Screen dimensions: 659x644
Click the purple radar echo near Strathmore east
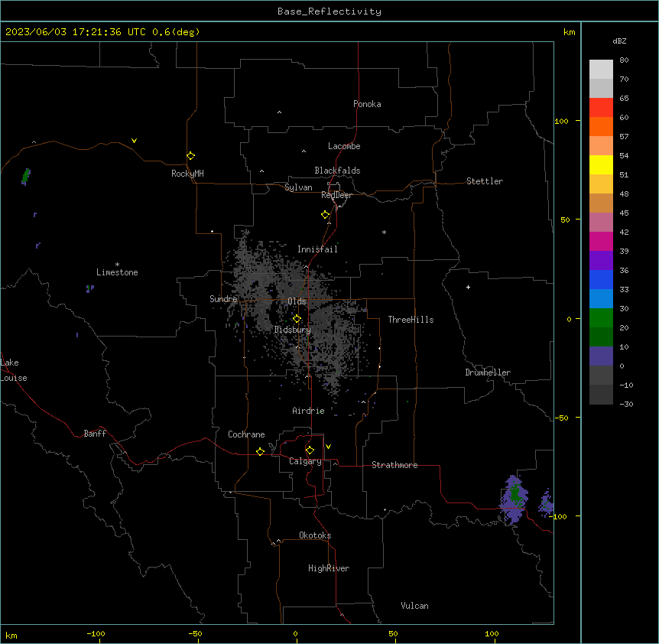point(514,500)
